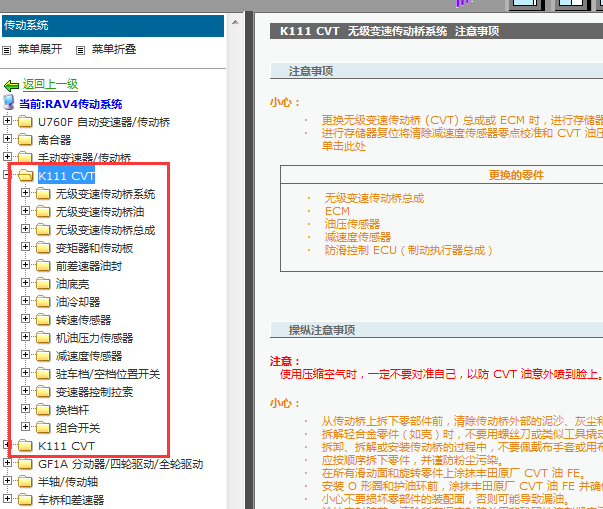Expand 无级变速传动桥系统 node
This screenshot has height=509, width=603.
[25, 192]
